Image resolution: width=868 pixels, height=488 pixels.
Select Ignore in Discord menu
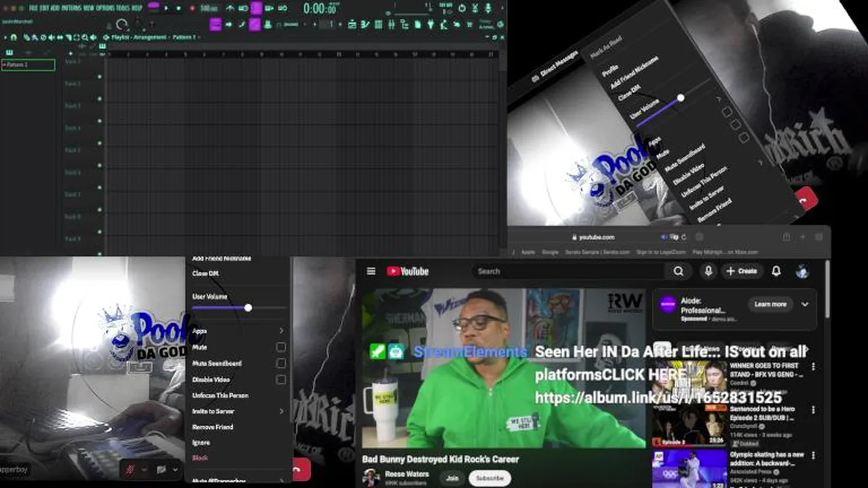pos(201,443)
